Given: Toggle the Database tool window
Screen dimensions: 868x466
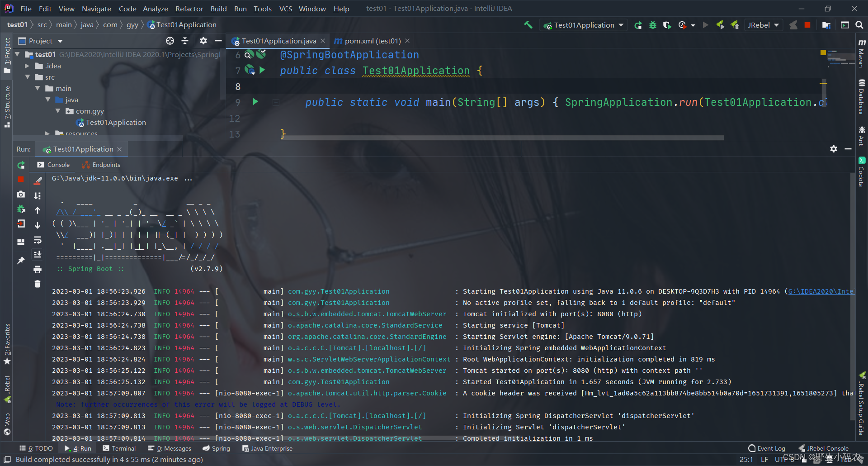Looking at the screenshot, I should point(861,97).
